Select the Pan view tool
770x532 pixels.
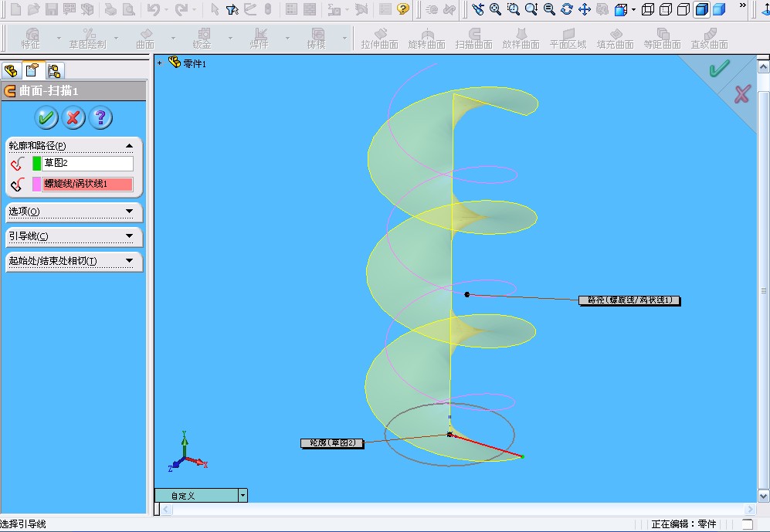click(x=585, y=8)
